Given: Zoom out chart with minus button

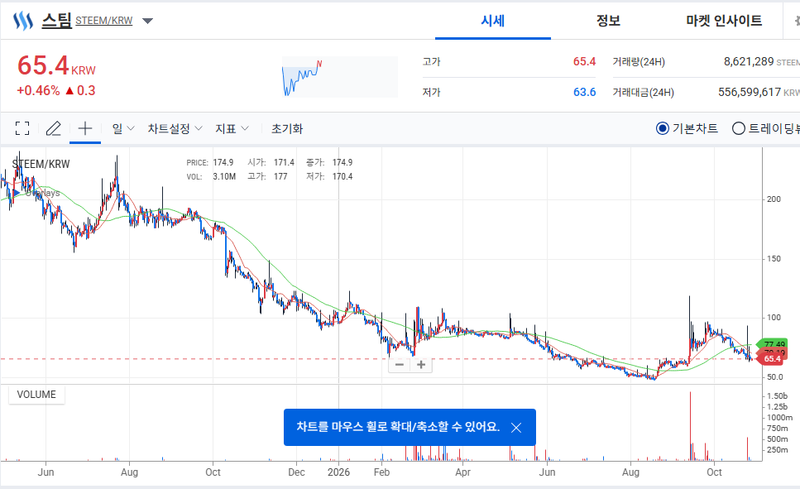Looking at the screenshot, I should click(399, 364).
